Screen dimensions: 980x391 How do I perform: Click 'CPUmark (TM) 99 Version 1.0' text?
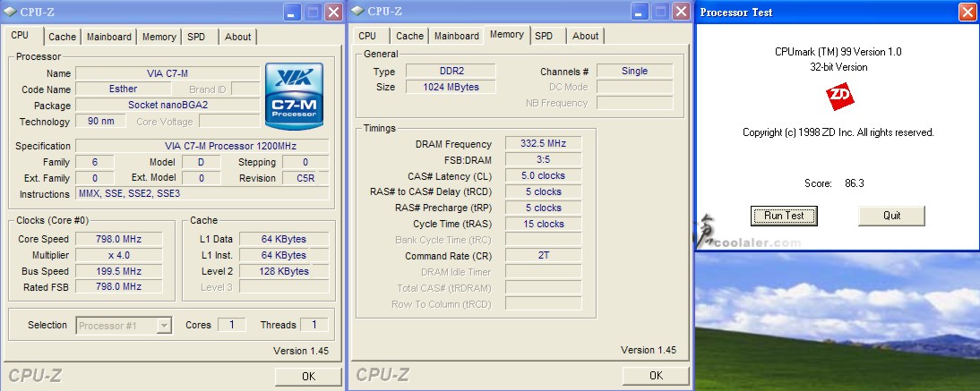pos(838,53)
